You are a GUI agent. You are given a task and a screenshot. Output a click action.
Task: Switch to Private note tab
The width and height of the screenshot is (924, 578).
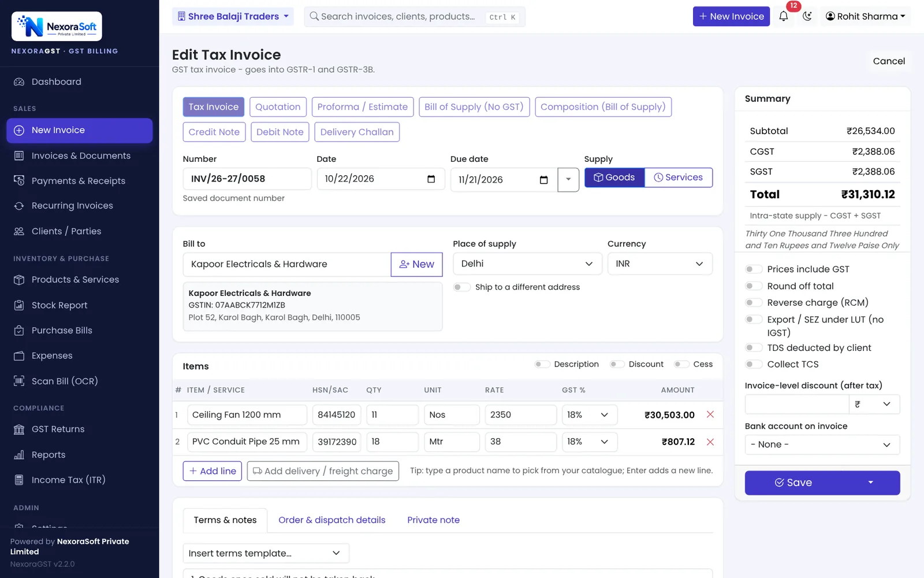point(434,520)
